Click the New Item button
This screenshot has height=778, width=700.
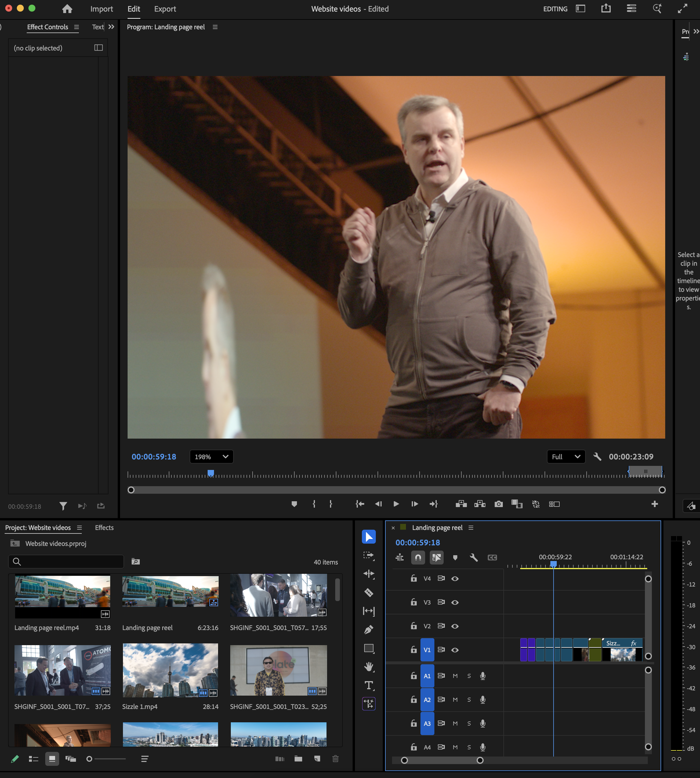[x=317, y=759]
